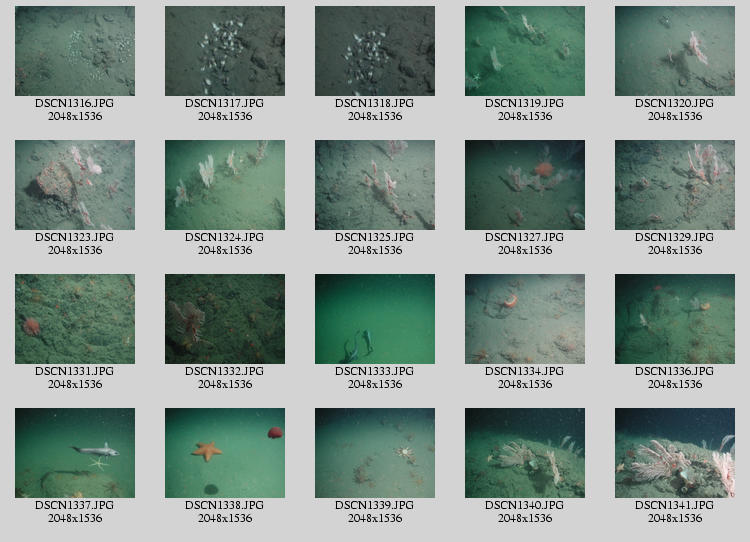Open the DSCN1316.JPG thumbnail
Image resolution: width=750 pixels, height=542 pixels.
tap(75, 51)
